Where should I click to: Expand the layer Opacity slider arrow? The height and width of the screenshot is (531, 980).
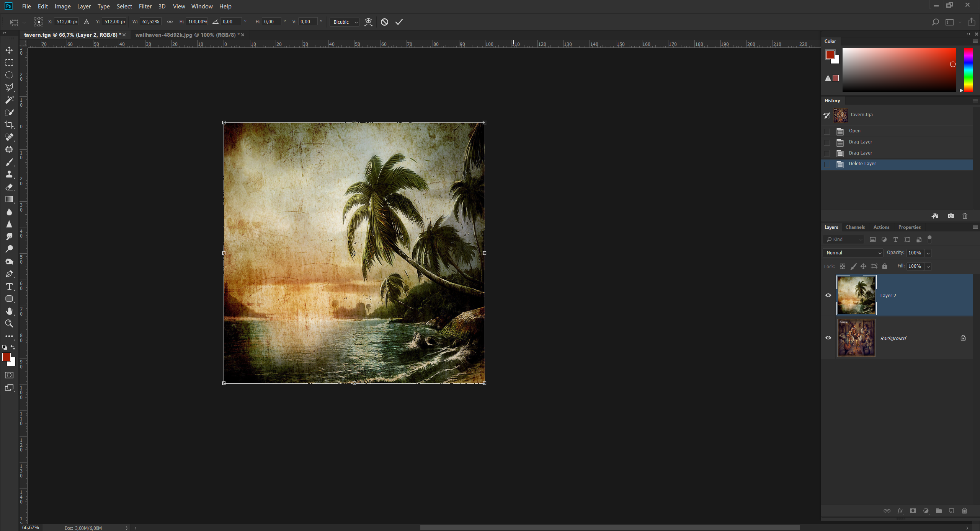point(928,253)
